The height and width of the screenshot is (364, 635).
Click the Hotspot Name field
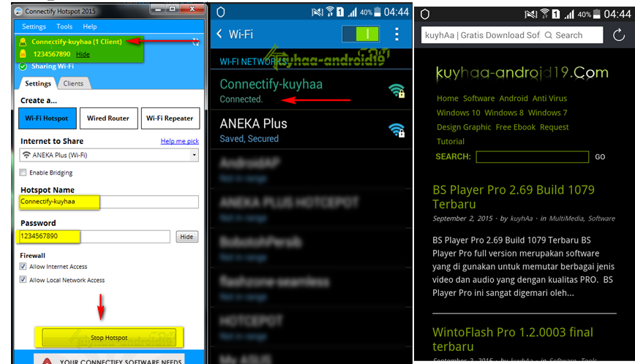[x=109, y=202]
